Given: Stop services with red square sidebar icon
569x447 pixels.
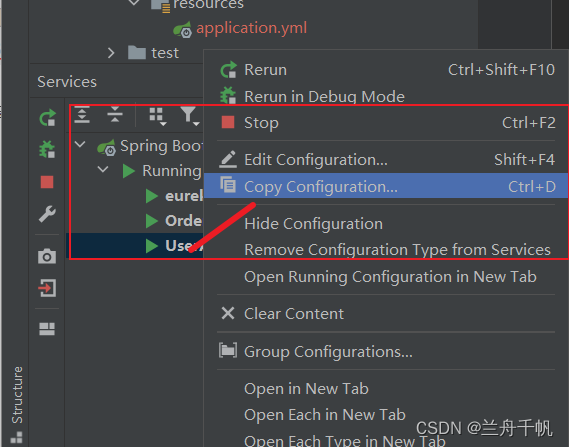Looking at the screenshot, I should 47,182.
